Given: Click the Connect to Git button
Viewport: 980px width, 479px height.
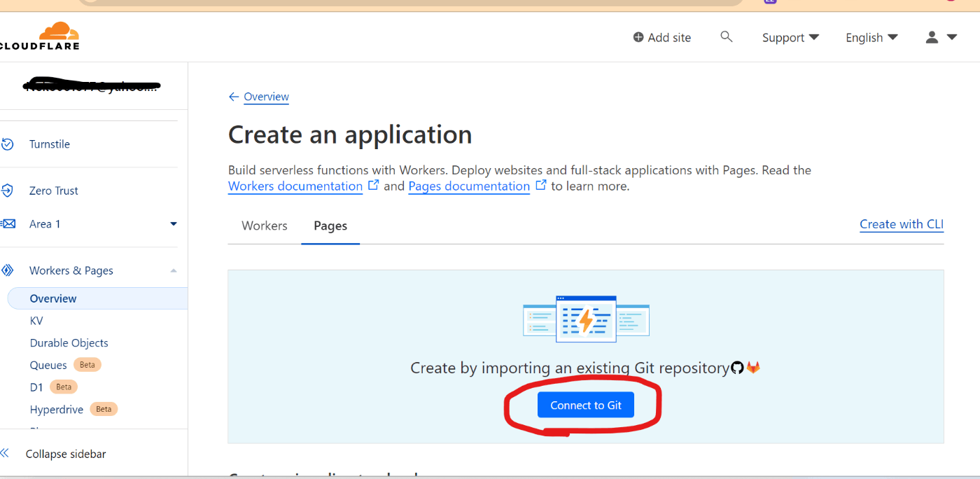Looking at the screenshot, I should (x=586, y=405).
